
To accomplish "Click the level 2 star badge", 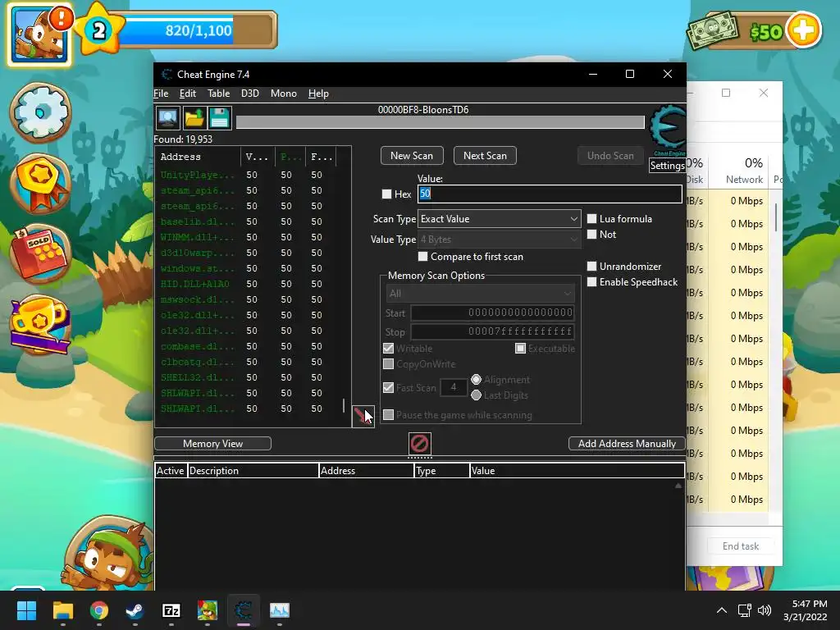I will [x=99, y=30].
